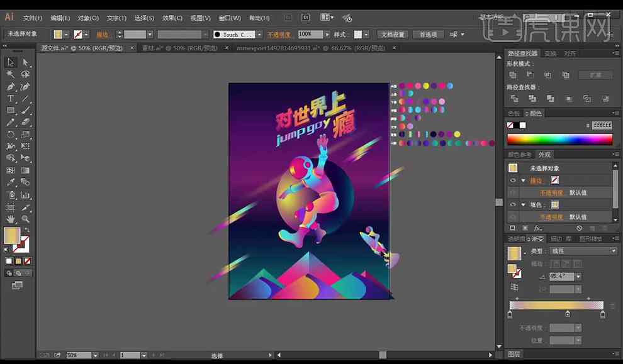Click the 首选项 button
Viewport: 623px width, 364px height.
click(429, 35)
